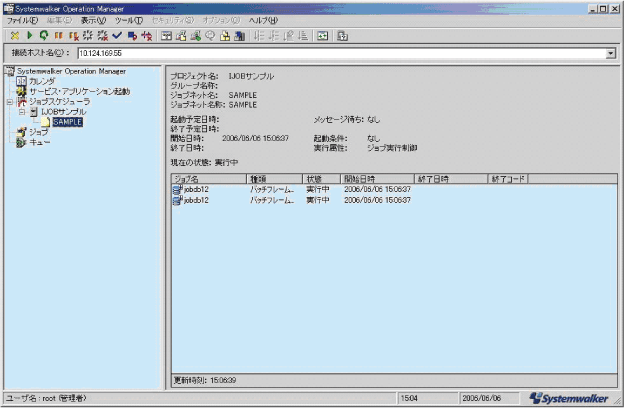
Task: Select the Systemwalker Operation Manager root node
Action: [71, 71]
